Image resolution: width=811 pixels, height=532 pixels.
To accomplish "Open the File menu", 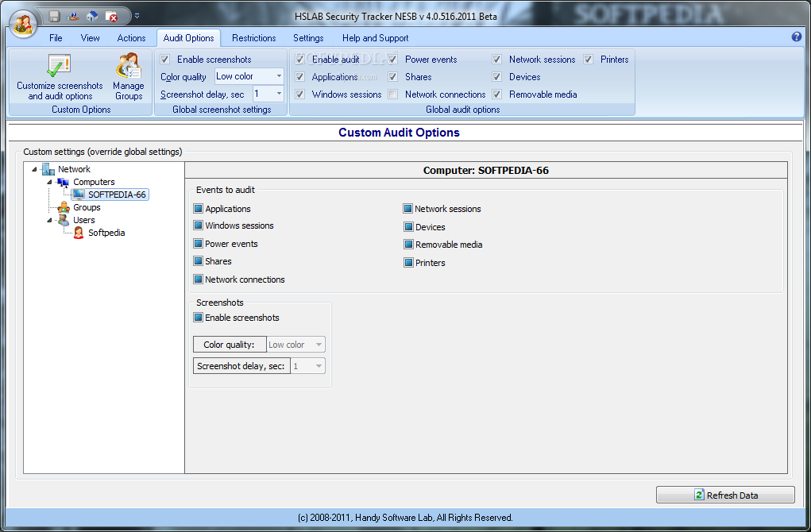I will (56, 38).
